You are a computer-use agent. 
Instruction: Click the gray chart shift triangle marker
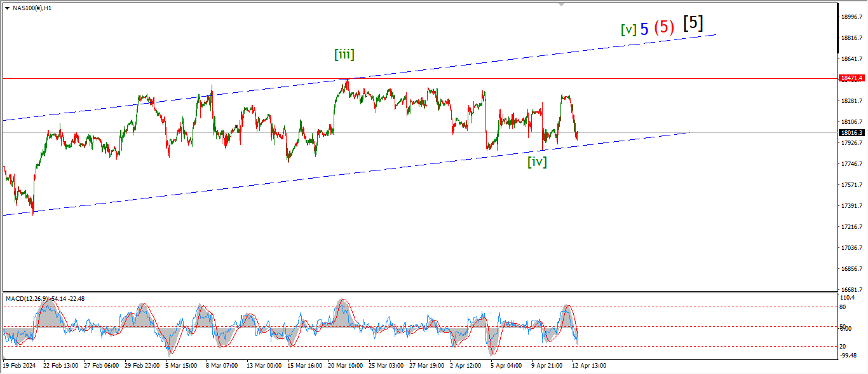(x=561, y=4)
